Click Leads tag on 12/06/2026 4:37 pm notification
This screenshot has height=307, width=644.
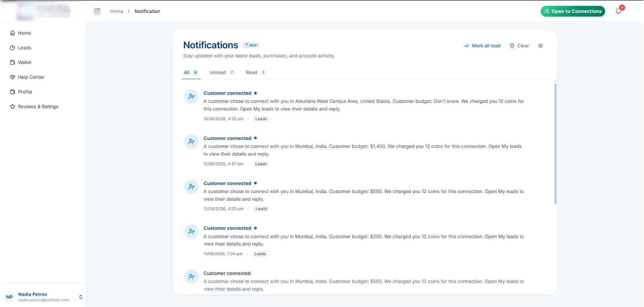click(261, 164)
